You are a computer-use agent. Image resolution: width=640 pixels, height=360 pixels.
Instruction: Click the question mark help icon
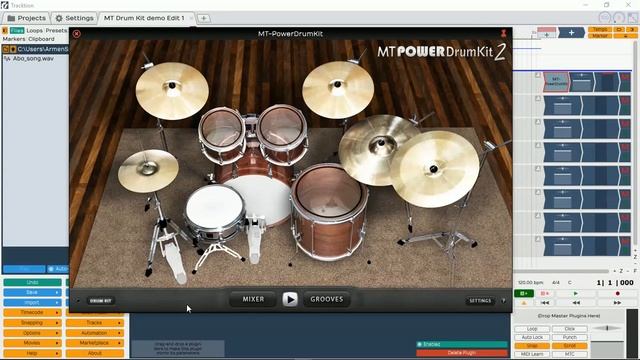click(x=503, y=301)
